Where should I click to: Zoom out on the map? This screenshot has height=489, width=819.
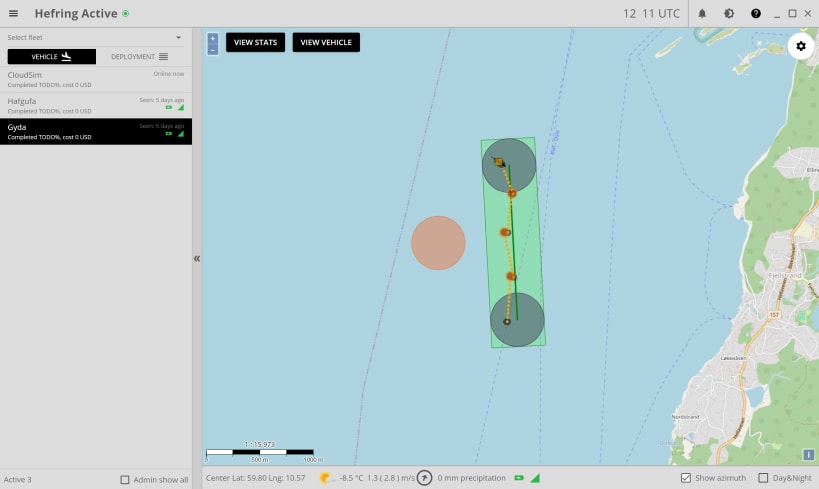tap(213, 50)
